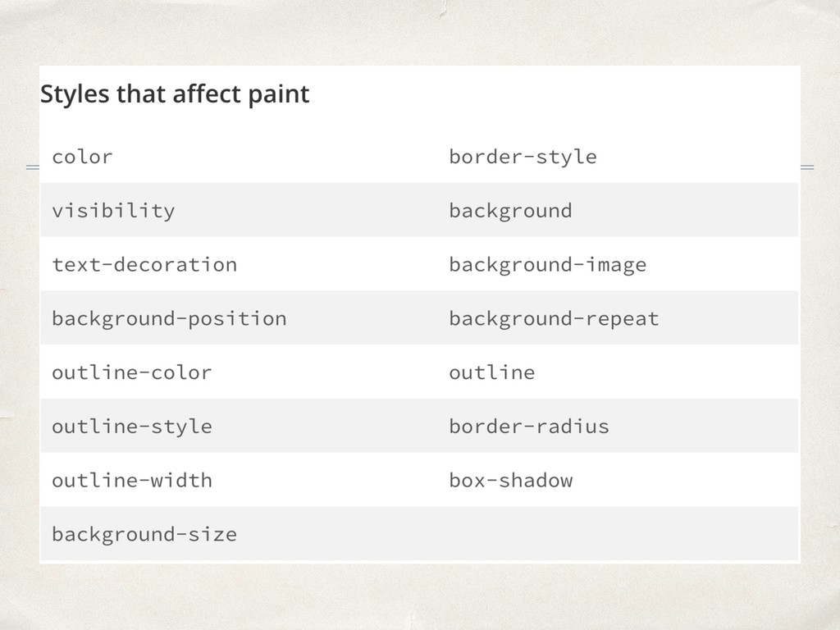Screen dimensions: 840x630
Task: Click the 'box-shadow' entry
Action: coord(510,480)
